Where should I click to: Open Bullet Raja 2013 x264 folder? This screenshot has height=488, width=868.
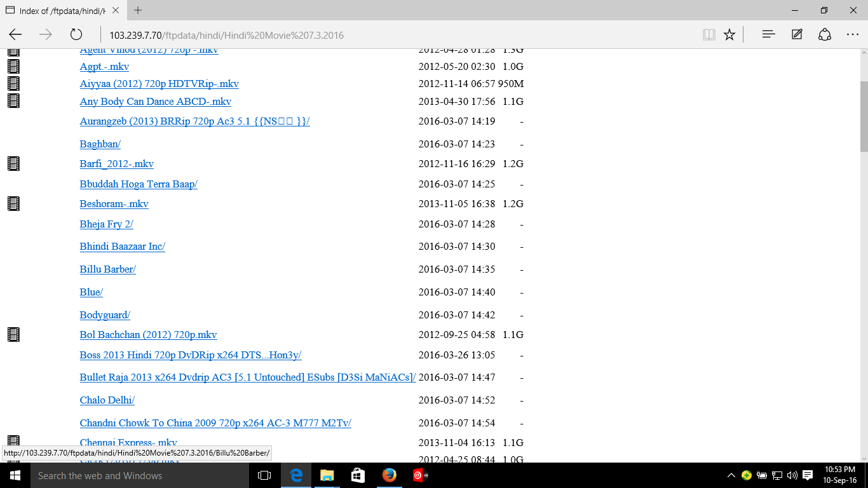click(248, 377)
